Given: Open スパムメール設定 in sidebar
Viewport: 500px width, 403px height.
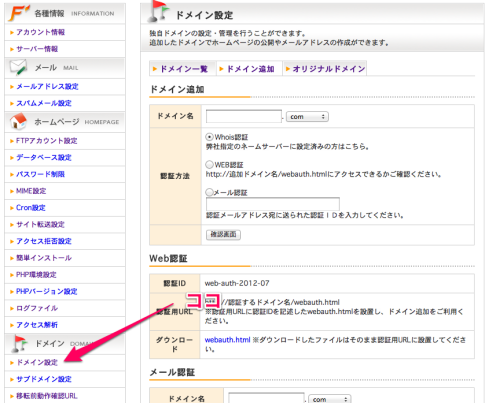Looking at the screenshot, I should coord(44,103).
